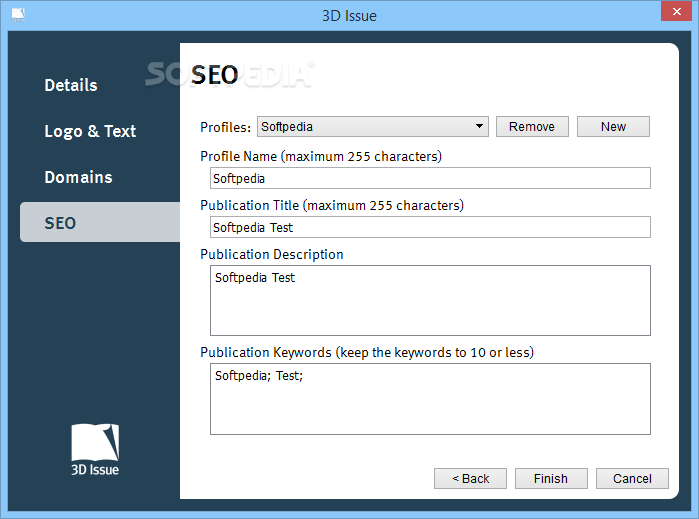
Task: Click Finish to complete the wizard
Action: pos(551,478)
